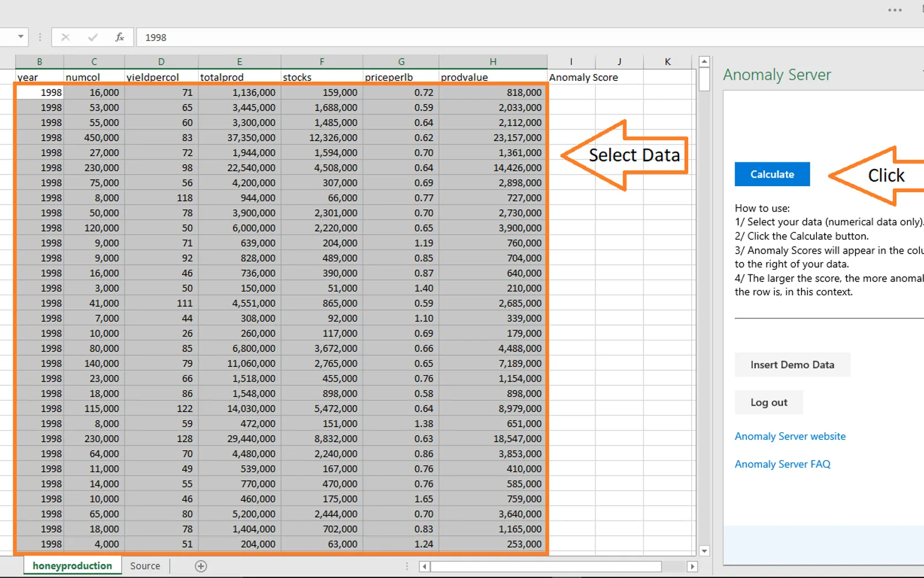The image size is (924, 578).
Task: Select column D header
Action: 161,62
